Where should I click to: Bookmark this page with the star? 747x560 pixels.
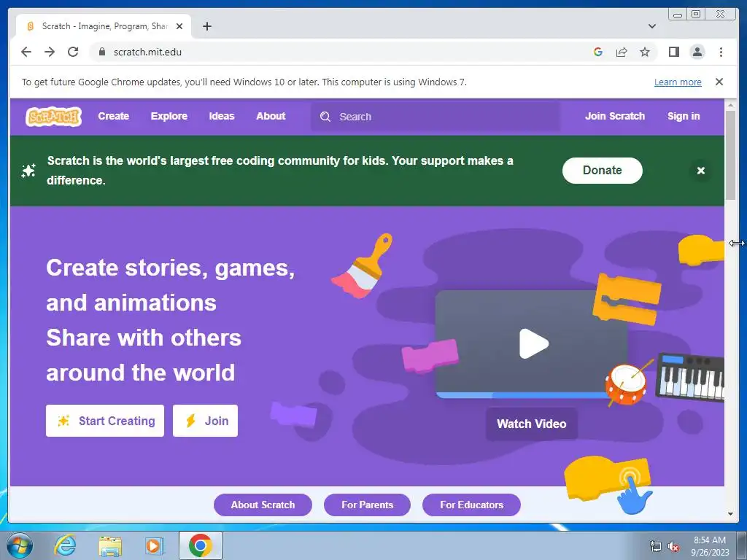[x=645, y=52]
